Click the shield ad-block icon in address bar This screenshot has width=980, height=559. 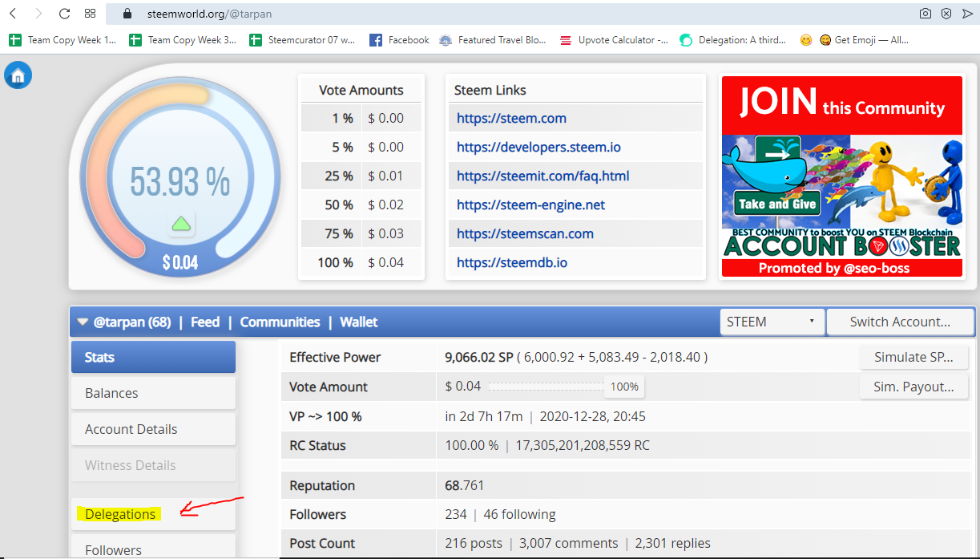(946, 14)
